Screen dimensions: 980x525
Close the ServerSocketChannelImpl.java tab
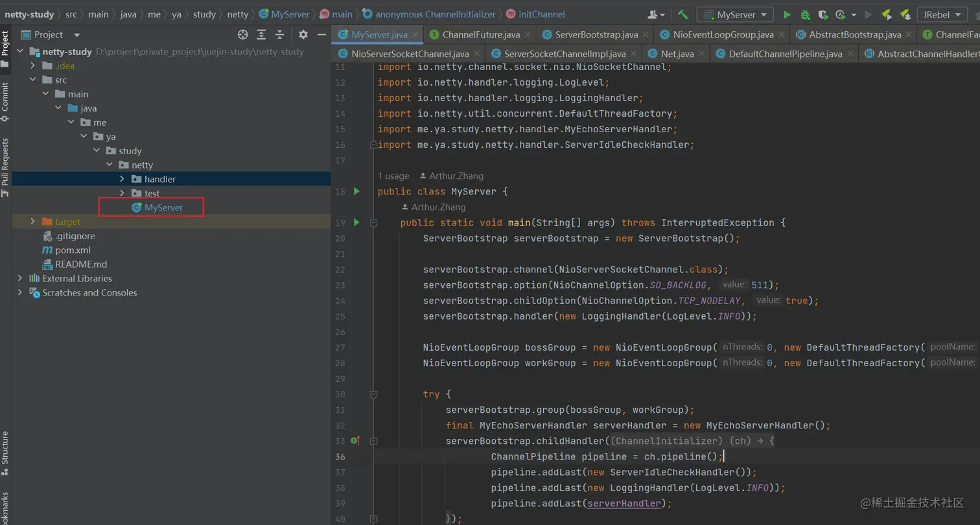[x=635, y=54]
